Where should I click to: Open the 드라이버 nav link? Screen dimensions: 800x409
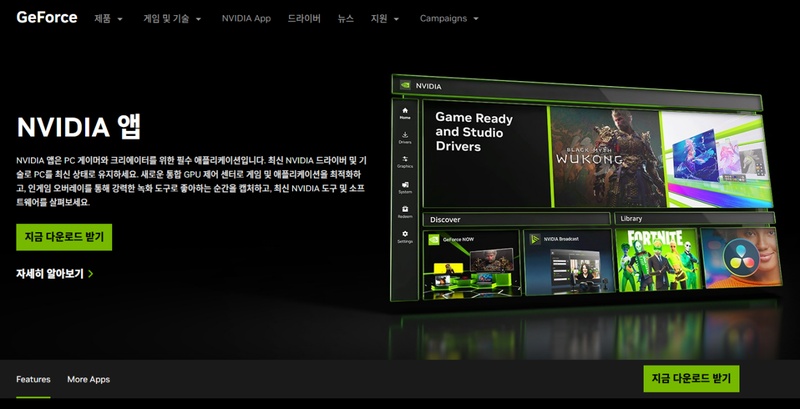tap(304, 19)
